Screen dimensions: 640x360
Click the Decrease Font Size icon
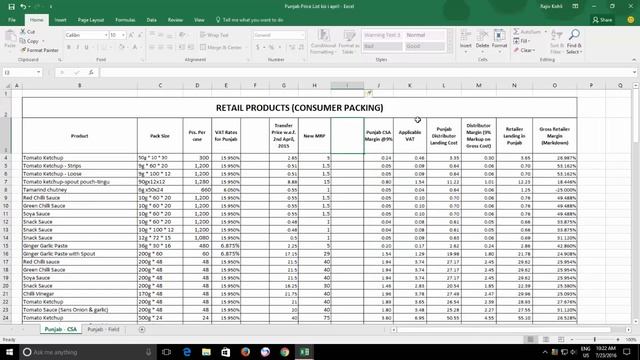140,35
